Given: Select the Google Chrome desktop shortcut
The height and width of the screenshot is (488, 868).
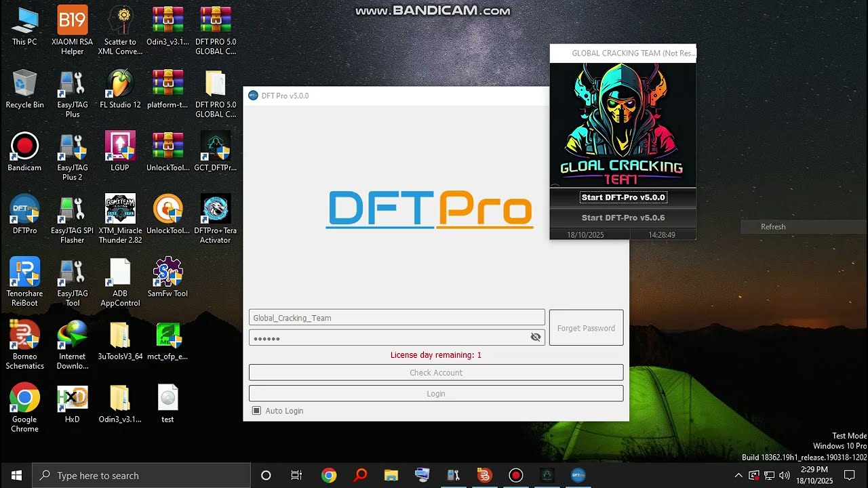Looking at the screenshot, I should [x=24, y=408].
